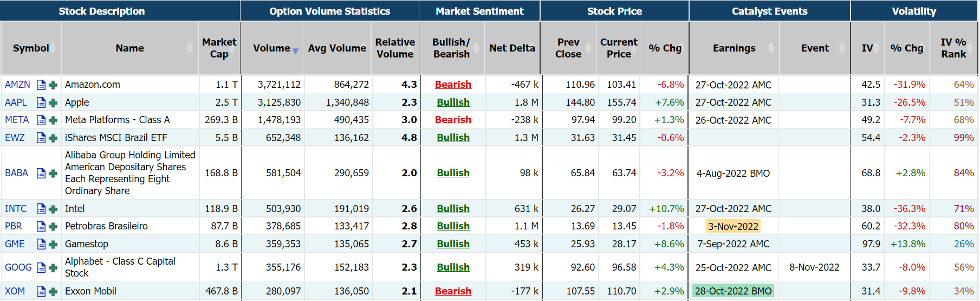The image size is (980, 301).
Task: Click Amazon's Bearish sentiment link
Action: 453,85
